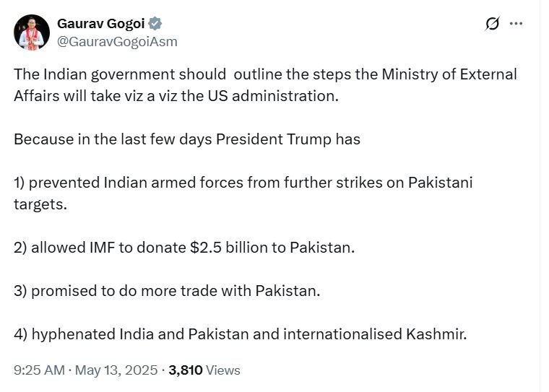
Task: Click point 4 about internationalised Kashmir
Action: tap(241, 334)
